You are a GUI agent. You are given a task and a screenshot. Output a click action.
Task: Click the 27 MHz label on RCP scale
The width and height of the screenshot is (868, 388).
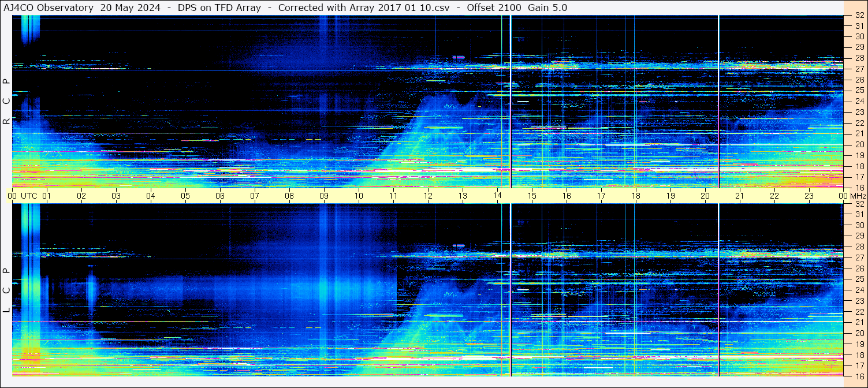(x=859, y=69)
